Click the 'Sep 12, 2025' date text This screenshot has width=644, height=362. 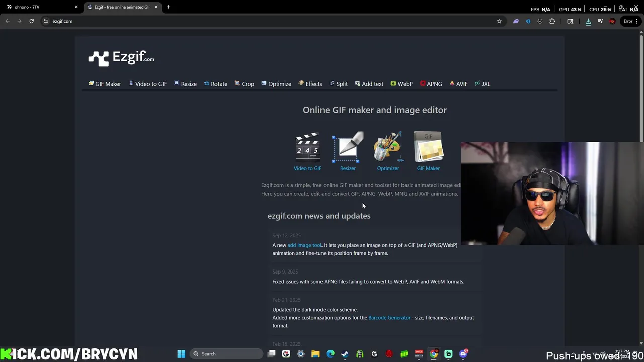coord(286,235)
